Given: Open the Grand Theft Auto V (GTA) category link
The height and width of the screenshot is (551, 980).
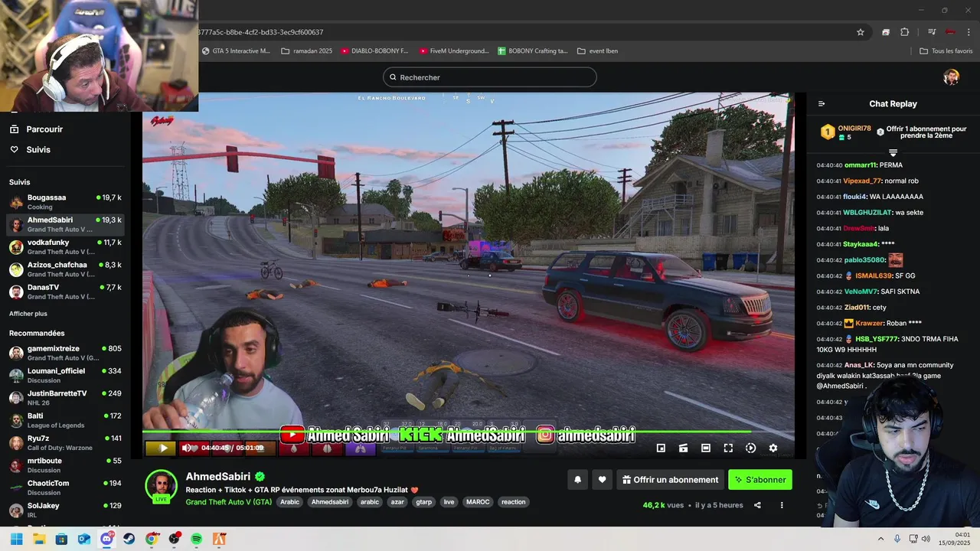Looking at the screenshot, I should pos(229,502).
